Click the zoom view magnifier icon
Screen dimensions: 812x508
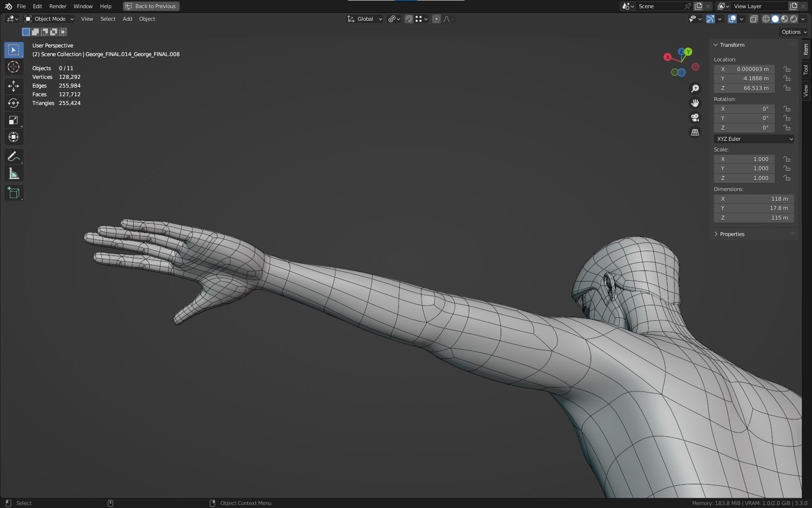point(695,89)
